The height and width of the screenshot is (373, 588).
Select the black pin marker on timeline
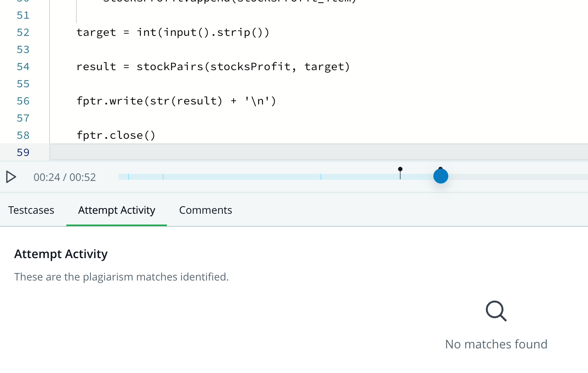400,173
